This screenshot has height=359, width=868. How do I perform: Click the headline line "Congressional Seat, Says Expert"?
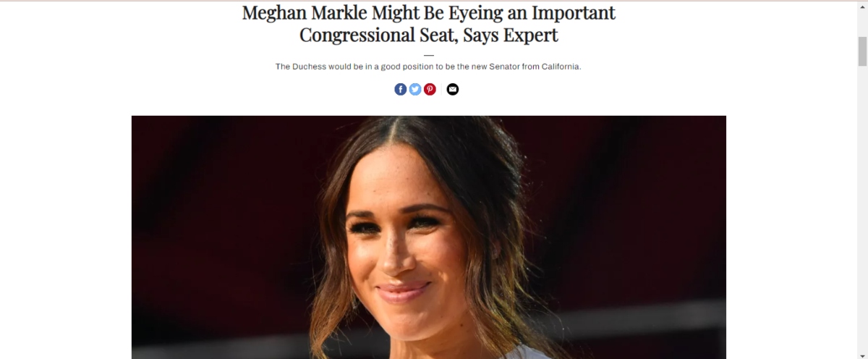[428, 35]
